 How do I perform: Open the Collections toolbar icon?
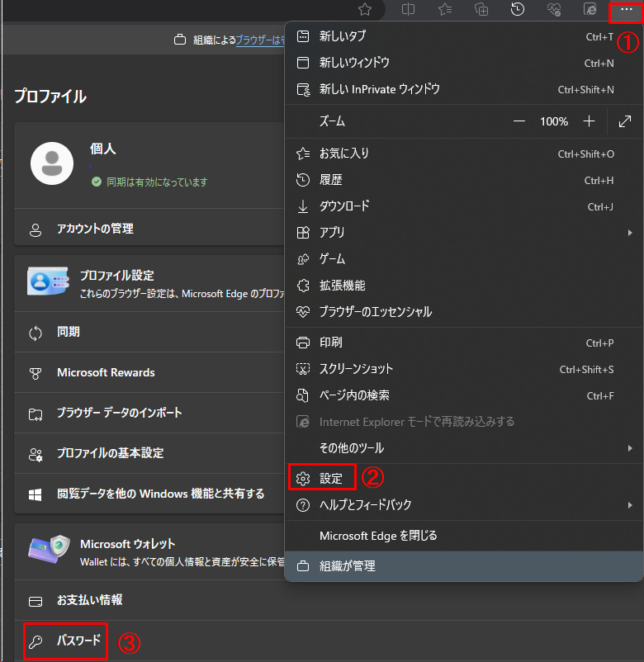(481, 10)
